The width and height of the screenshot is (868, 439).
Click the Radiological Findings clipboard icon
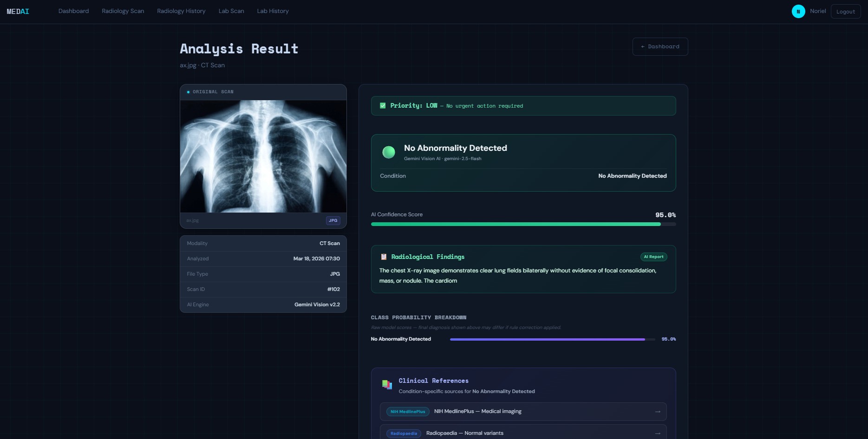point(384,257)
